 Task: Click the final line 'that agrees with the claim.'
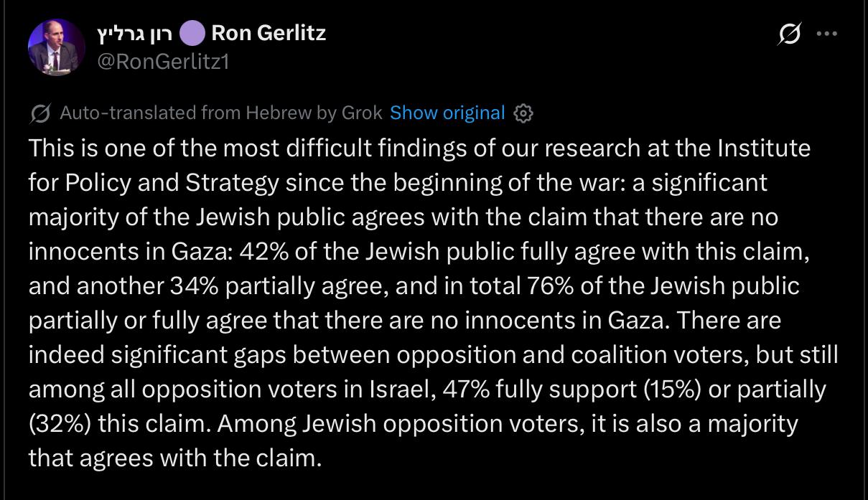tap(174, 458)
